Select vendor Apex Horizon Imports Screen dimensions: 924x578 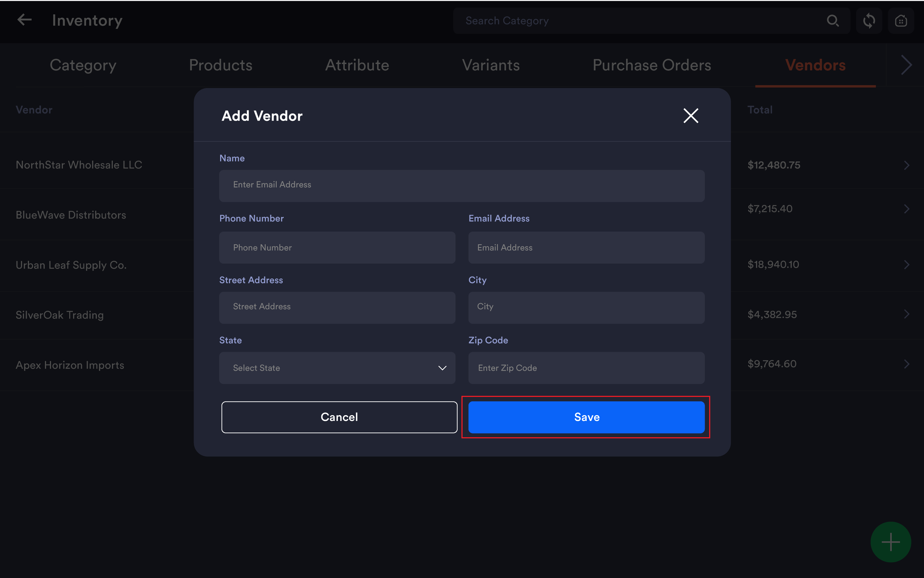(x=70, y=365)
